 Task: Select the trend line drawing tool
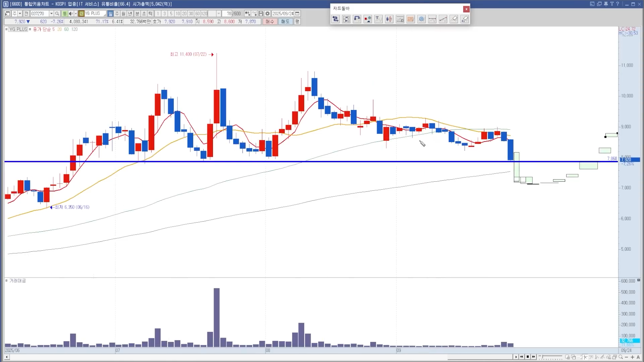click(443, 19)
